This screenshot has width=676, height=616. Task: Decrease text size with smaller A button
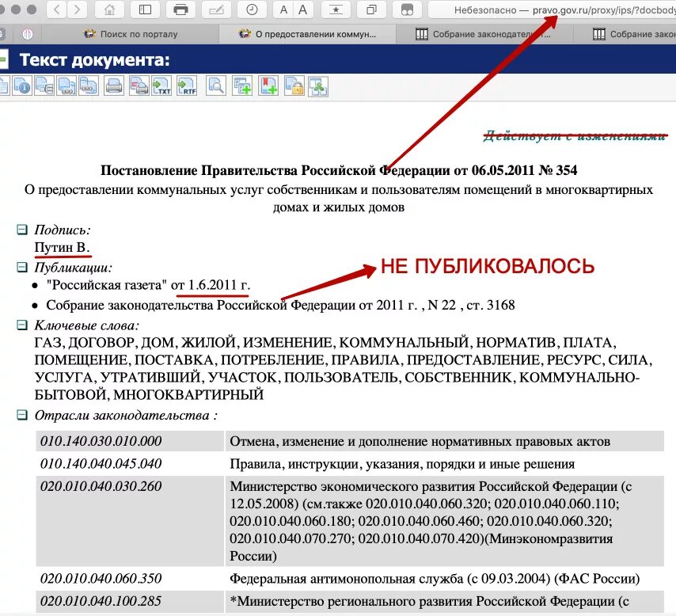pos(283,11)
